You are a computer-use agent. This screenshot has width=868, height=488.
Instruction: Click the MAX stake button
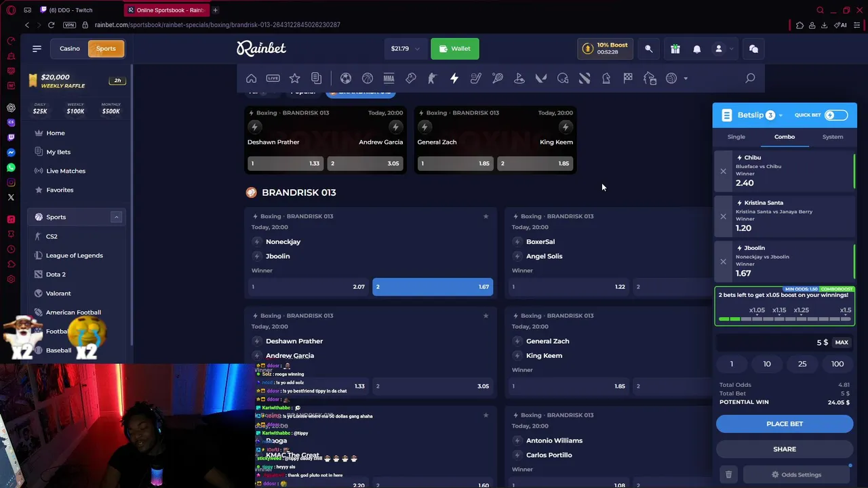click(842, 342)
